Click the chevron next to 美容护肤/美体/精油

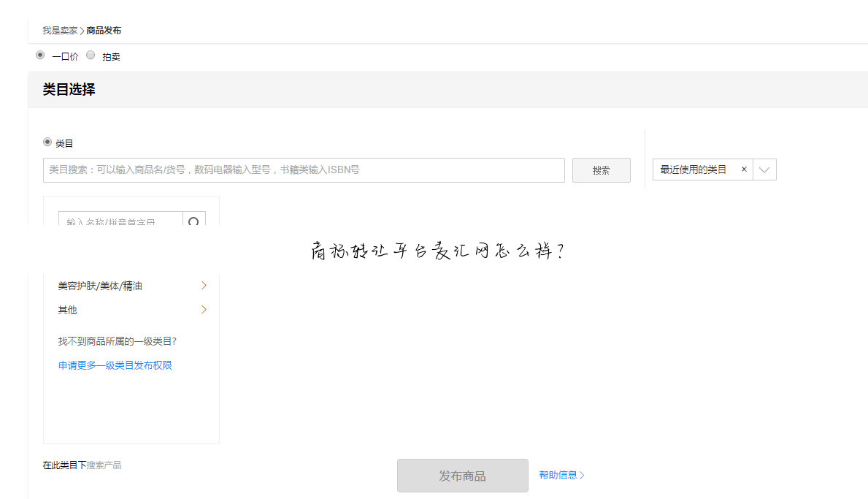[203, 286]
